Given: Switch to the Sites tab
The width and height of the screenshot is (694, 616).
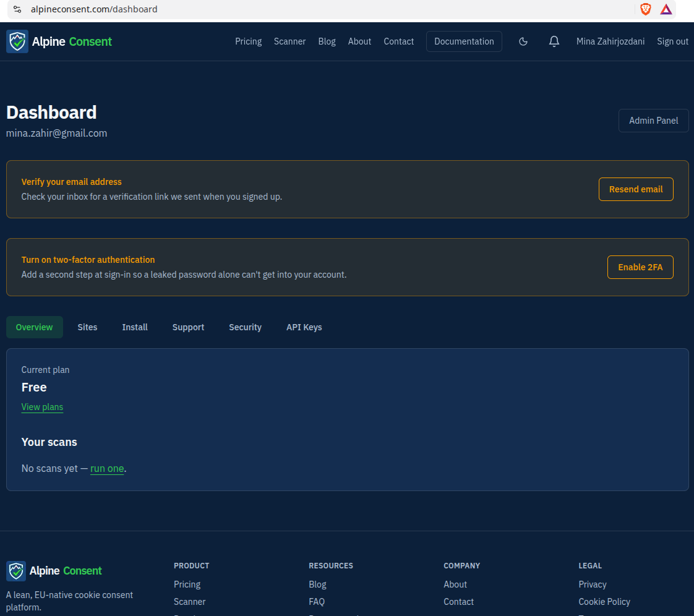Looking at the screenshot, I should coord(87,327).
